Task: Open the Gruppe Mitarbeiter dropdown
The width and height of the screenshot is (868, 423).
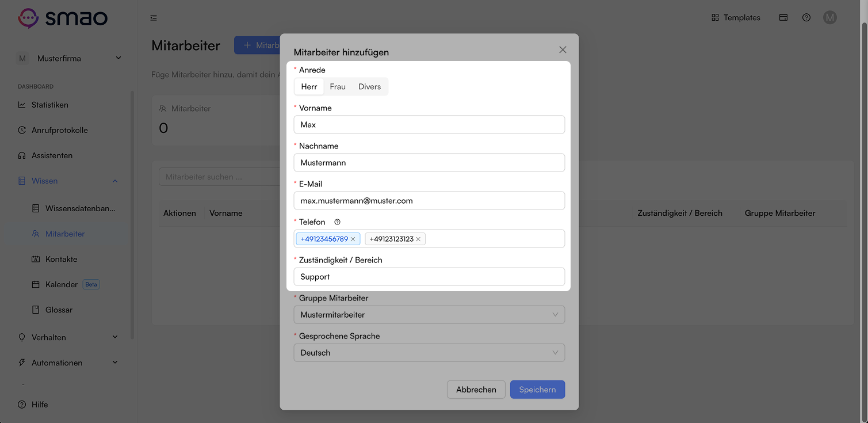Action: point(429,315)
